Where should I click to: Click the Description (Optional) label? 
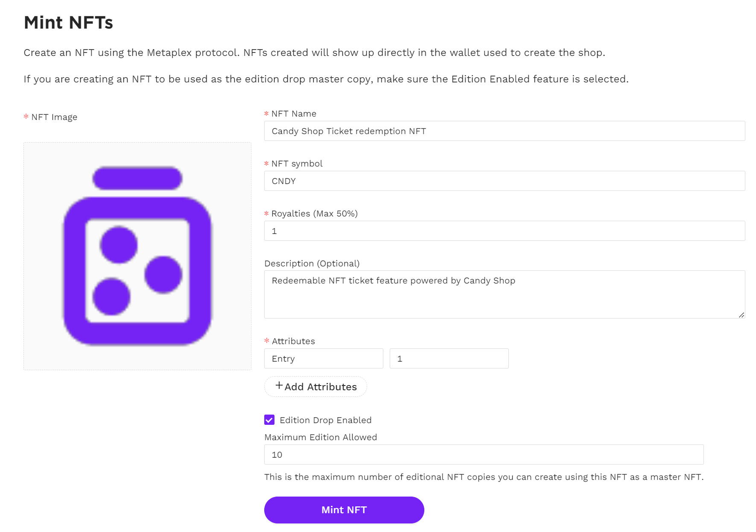pos(312,263)
